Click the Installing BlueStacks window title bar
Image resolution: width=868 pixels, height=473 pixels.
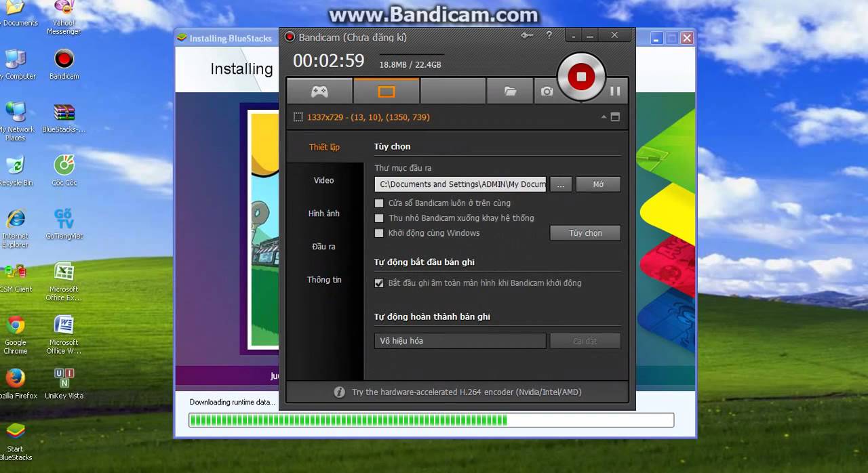pos(226,38)
